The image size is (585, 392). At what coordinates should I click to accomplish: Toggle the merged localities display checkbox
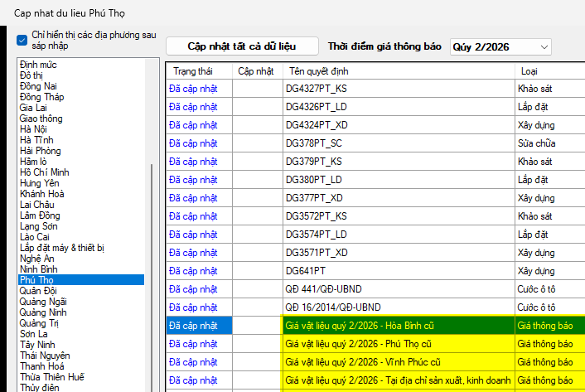click(22, 40)
